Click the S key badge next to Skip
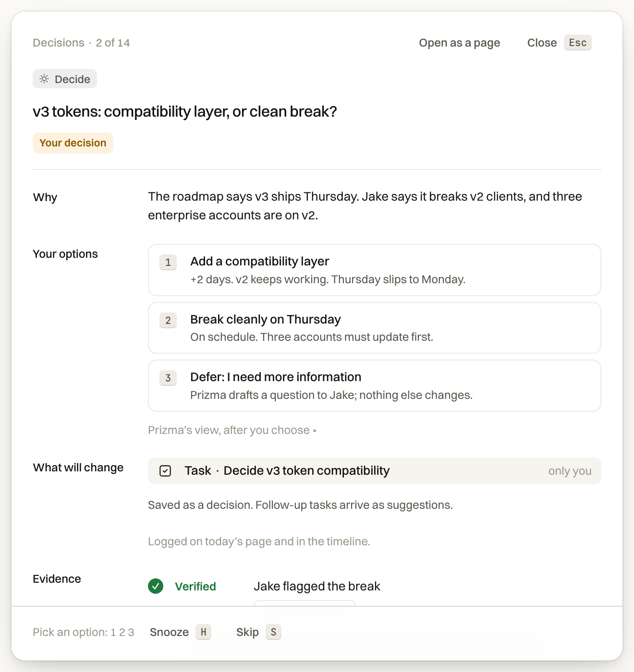The height and width of the screenshot is (672, 634). pos(273,632)
